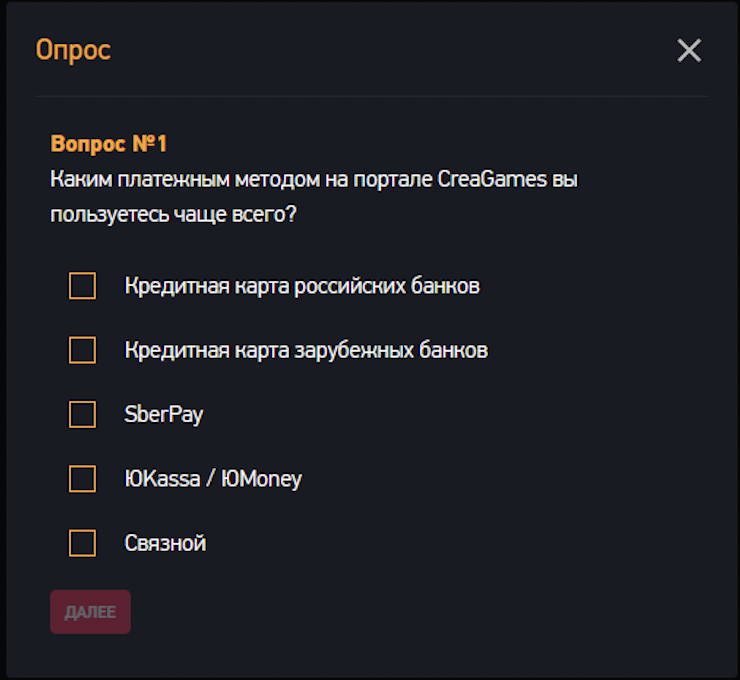Tick the checkbox for Кредитная карта российских банков

coord(82,286)
